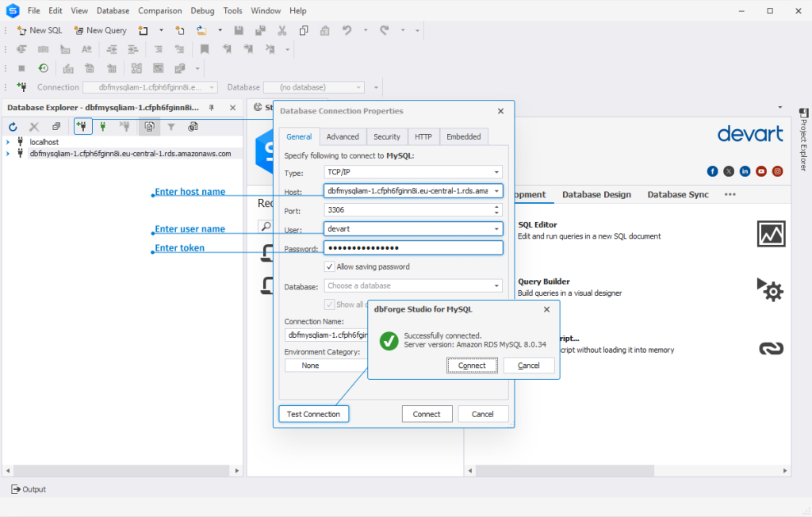Open Devart LinkedIn icon
The width and height of the screenshot is (812, 517).
pyautogui.click(x=745, y=171)
